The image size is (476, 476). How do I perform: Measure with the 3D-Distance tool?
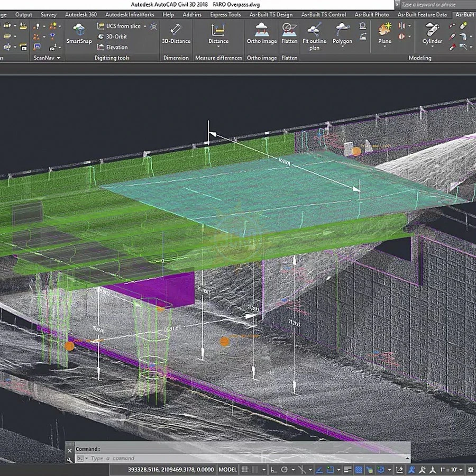(x=176, y=33)
